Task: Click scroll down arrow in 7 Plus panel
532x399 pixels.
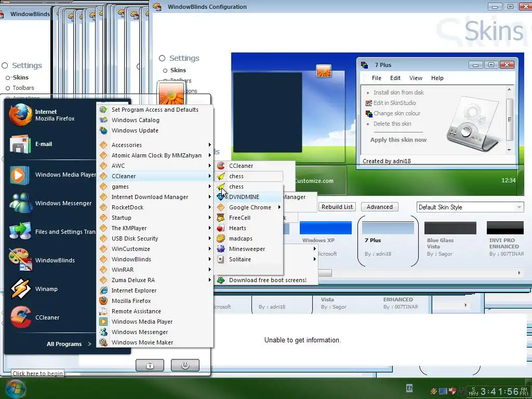Action: (509, 150)
